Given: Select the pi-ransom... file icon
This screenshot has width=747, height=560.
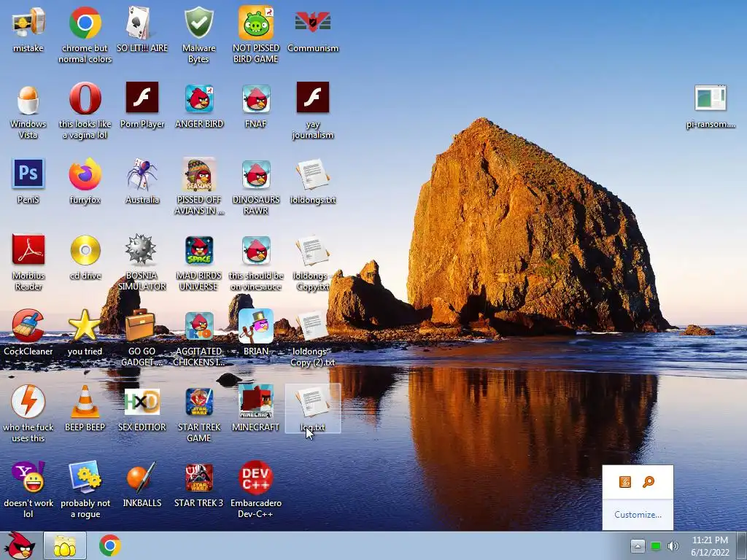Looking at the screenshot, I should (x=711, y=106).
